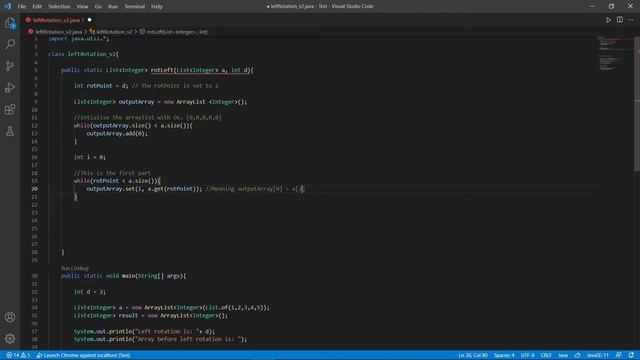This screenshot has width=640, height=360.
Task: Open the Search view in the activity bar
Action: pos(10,44)
